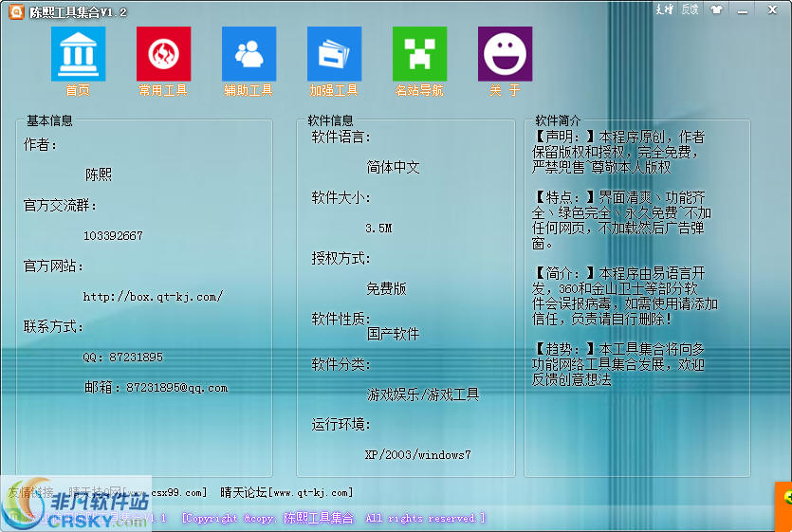792x532 pixels.
Task: Click the group number 103392667
Action: click(x=113, y=236)
